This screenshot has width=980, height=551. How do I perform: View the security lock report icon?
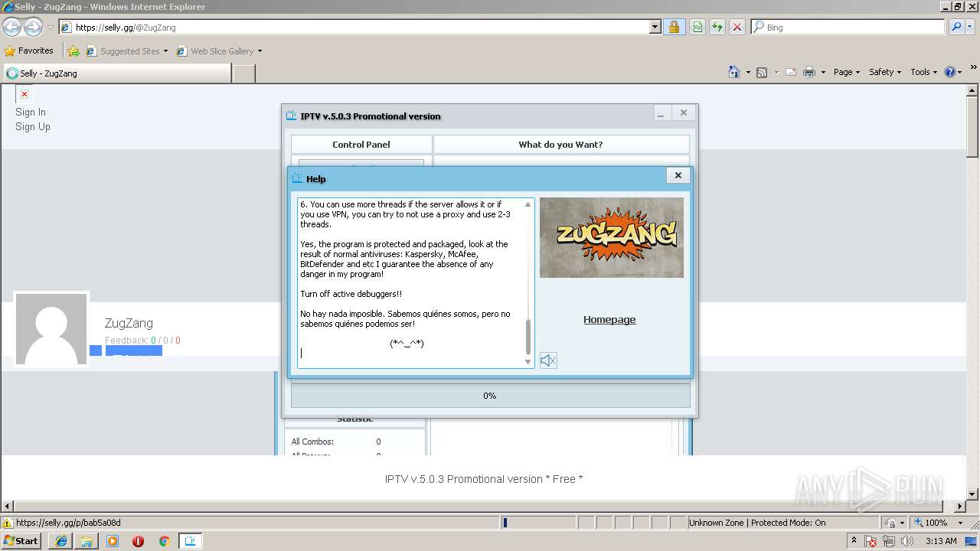(x=675, y=27)
